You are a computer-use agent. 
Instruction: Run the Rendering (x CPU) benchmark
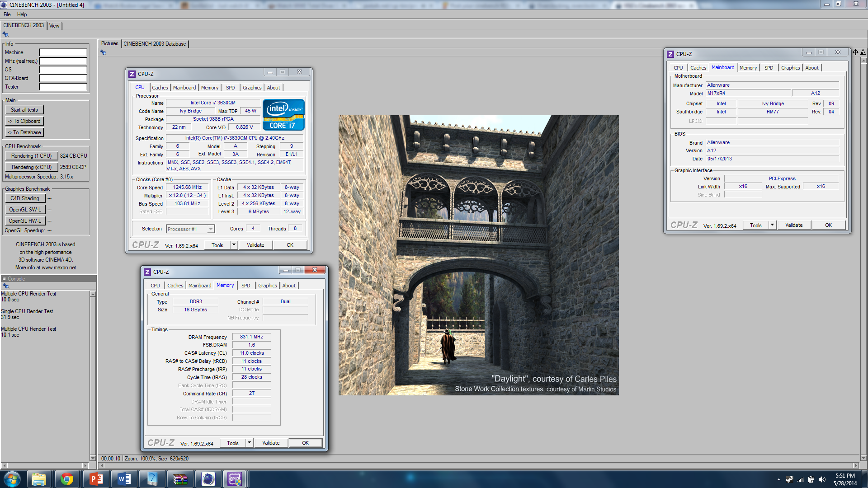(32, 167)
